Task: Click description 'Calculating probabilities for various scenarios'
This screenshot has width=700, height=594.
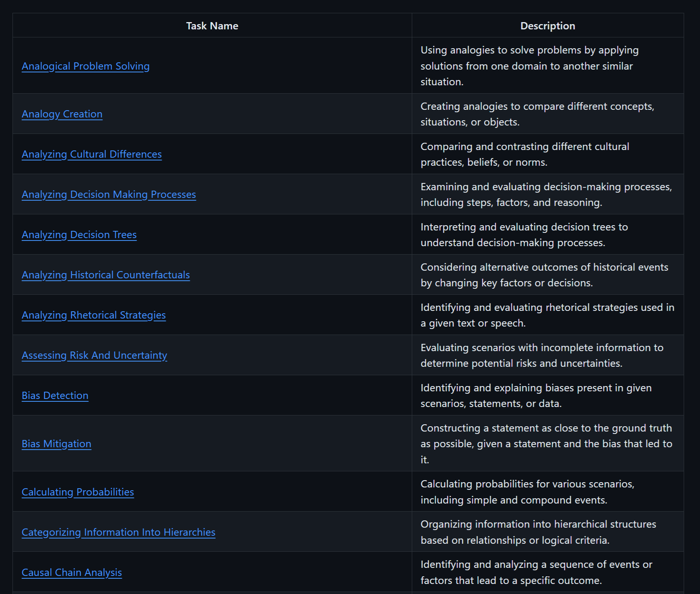Action: [528, 492]
